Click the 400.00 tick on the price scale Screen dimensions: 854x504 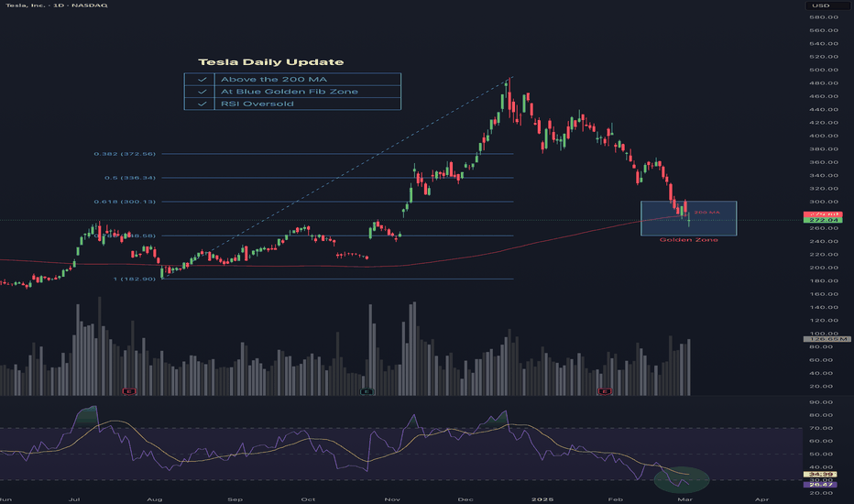824,136
